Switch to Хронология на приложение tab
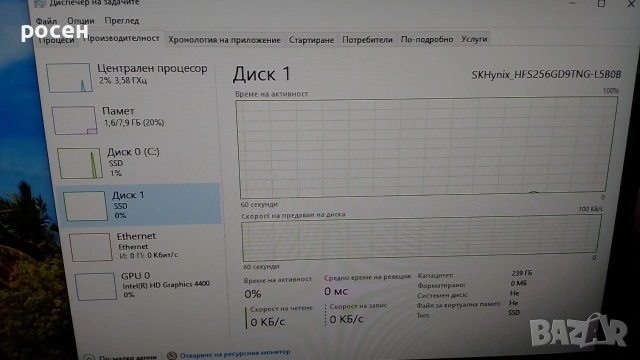 (x=224, y=40)
